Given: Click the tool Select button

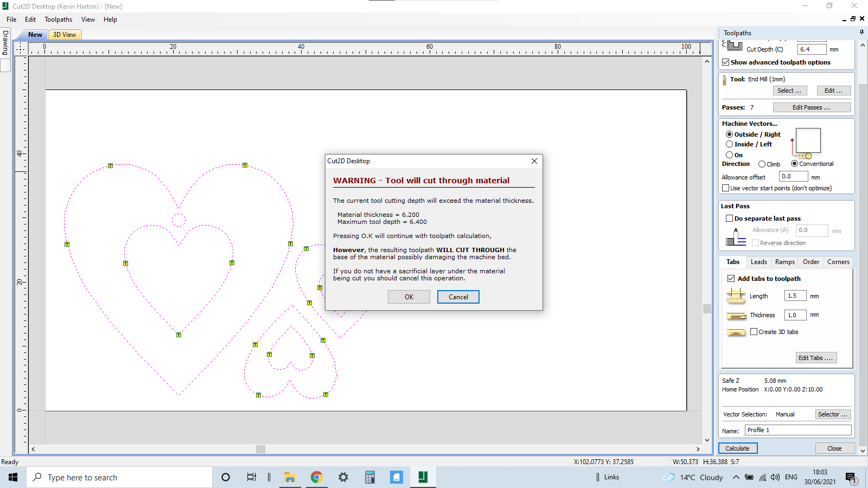Looking at the screenshot, I should (x=789, y=91).
